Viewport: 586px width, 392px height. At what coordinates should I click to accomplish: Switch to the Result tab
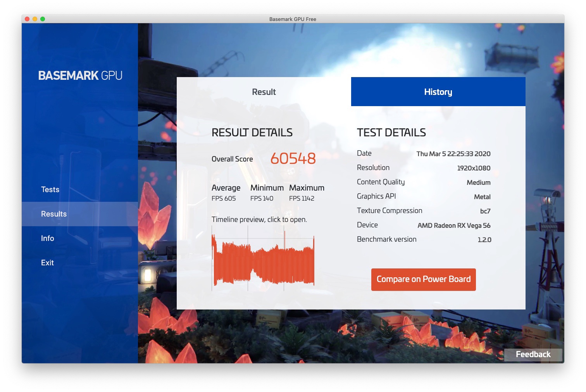click(x=264, y=92)
